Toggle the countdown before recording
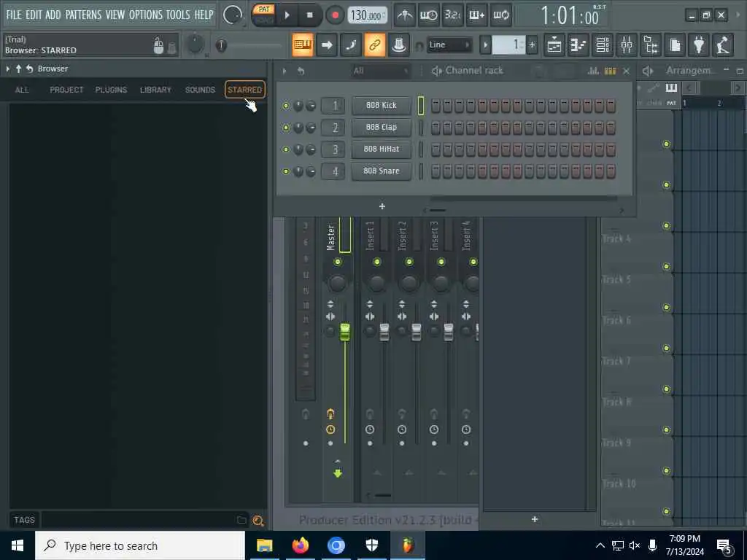The width and height of the screenshot is (747, 560). click(x=452, y=15)
